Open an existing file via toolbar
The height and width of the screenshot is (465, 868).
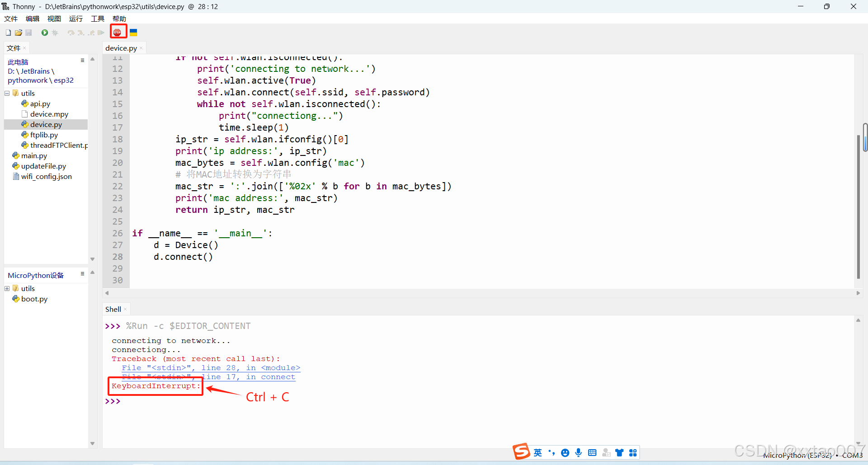coord(18,32)
